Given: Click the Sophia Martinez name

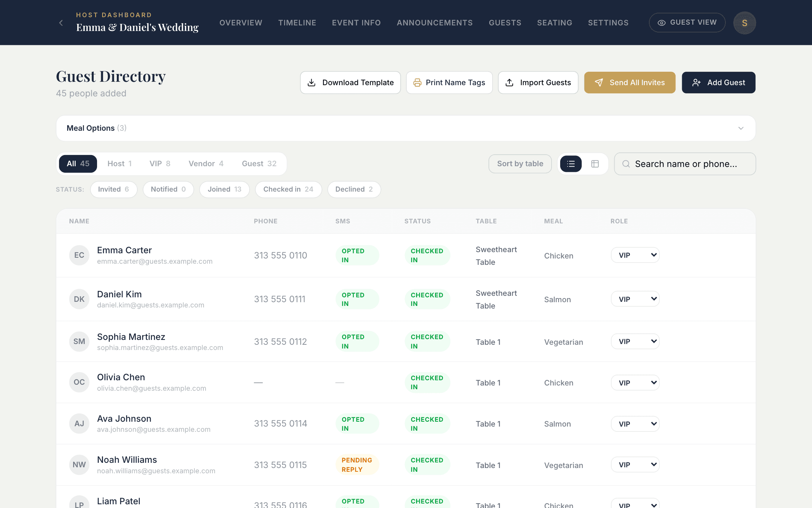Looking at the screenshot, I should point(131,337).
